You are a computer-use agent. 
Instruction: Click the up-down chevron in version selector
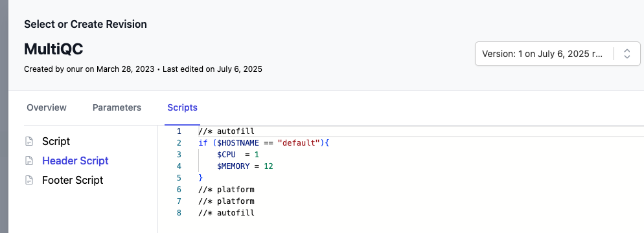pos(627,54)
